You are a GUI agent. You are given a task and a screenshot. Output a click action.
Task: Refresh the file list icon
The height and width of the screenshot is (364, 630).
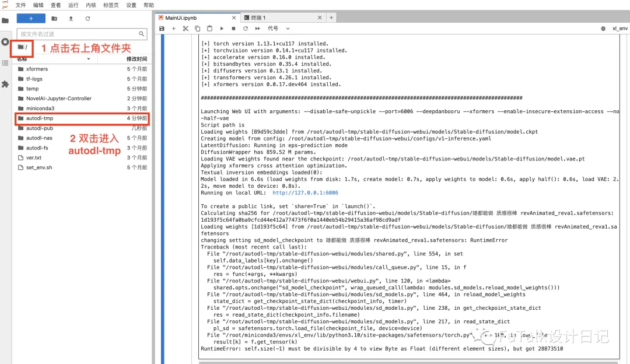[x=87, y=19]
